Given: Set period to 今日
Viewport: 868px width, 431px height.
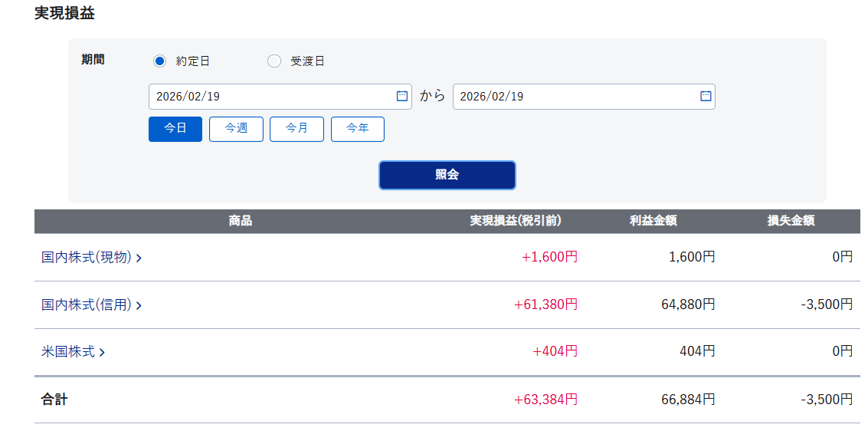Looking at the screenshot, I should point(175,129).
